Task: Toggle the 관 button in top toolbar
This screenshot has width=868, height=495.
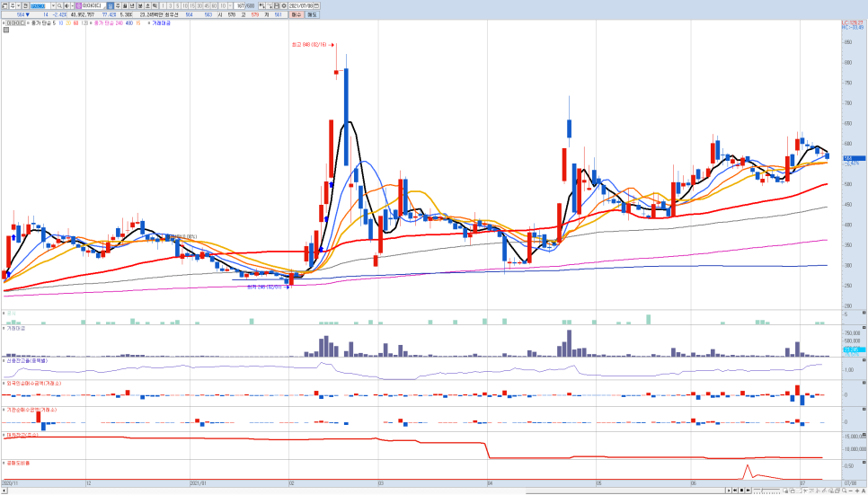Action: [25, 5]
